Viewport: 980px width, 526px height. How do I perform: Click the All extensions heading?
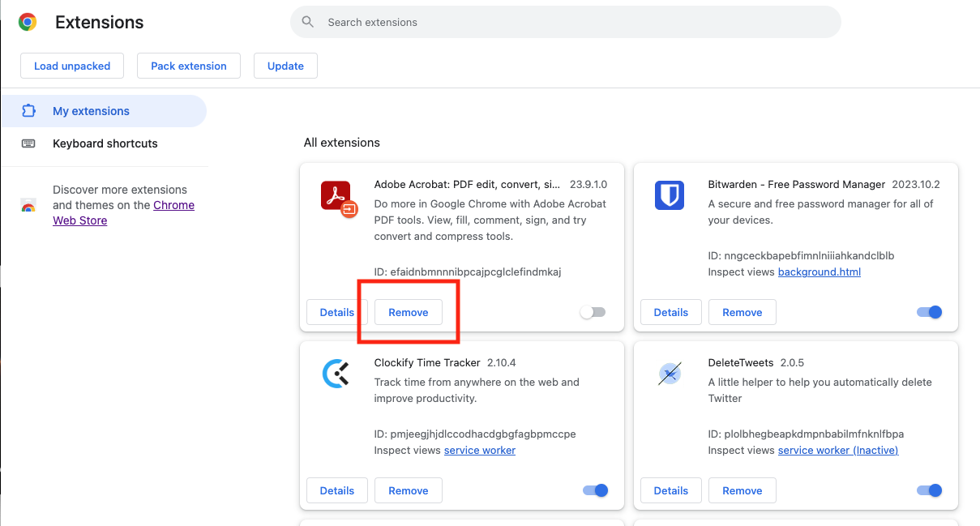[x=342, y=143]
